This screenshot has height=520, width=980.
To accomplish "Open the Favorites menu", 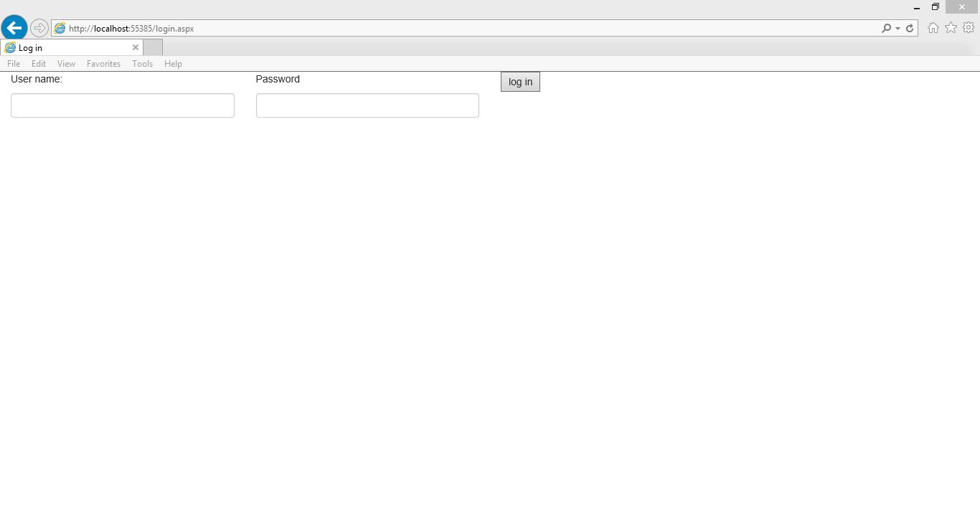I will point(104,64).
